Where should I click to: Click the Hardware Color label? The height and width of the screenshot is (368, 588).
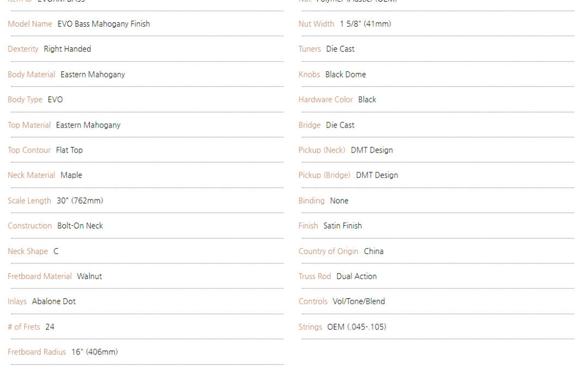(x=326, y=100)
